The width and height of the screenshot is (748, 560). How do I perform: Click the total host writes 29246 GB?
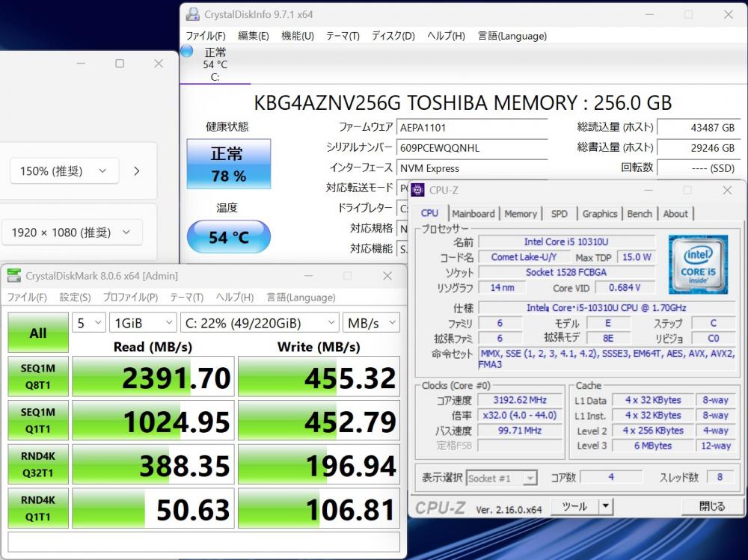coord(699,148)
